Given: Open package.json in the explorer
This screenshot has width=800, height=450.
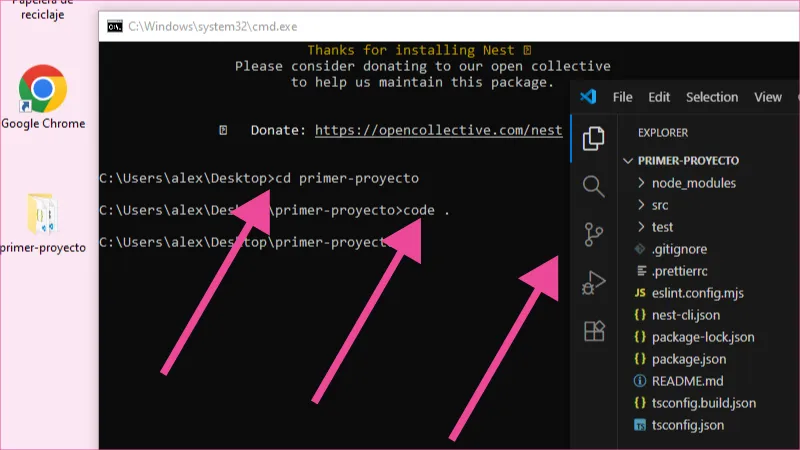Looking at the screenshot, I should pyautogui.click(x=689, y=359).
